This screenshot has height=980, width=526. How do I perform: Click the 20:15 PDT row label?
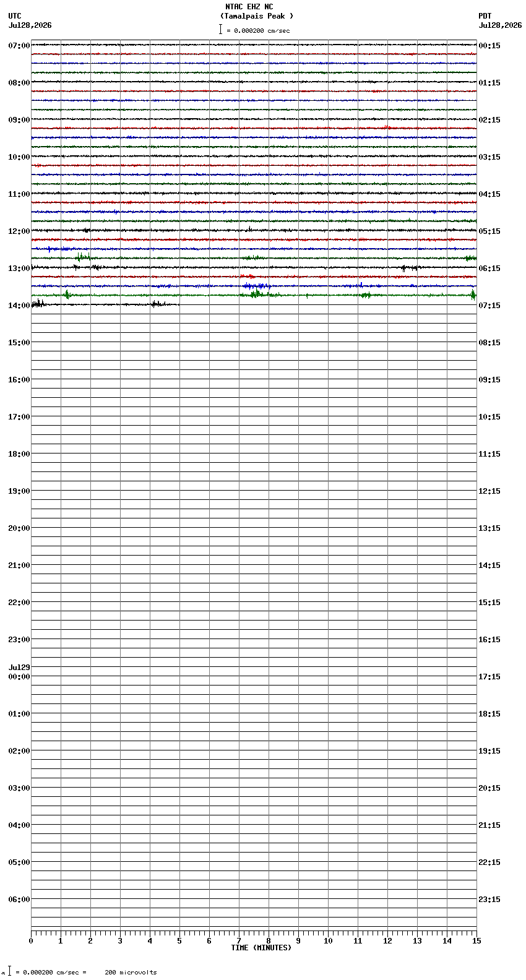click(489, 788)
